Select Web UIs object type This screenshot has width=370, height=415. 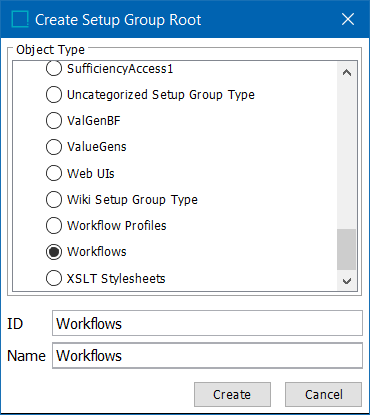coord(54,173)
